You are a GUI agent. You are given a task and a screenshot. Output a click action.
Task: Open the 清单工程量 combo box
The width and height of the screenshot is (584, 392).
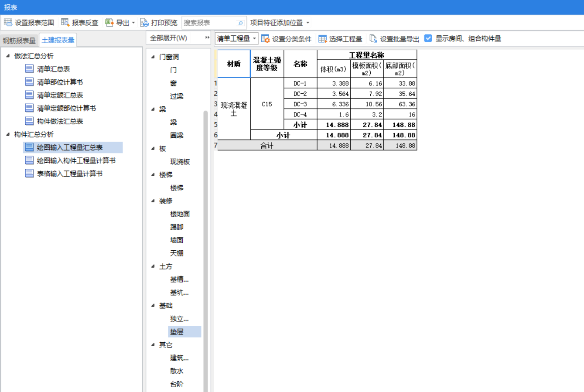(236, 38)
